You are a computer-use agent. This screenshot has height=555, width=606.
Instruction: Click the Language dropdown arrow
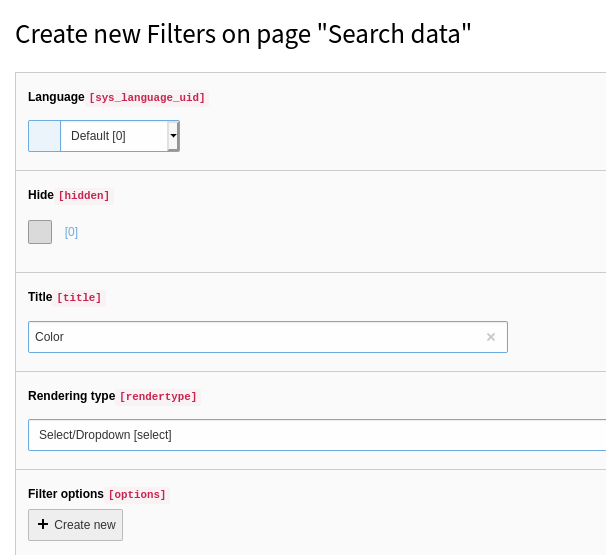(173, 136)
